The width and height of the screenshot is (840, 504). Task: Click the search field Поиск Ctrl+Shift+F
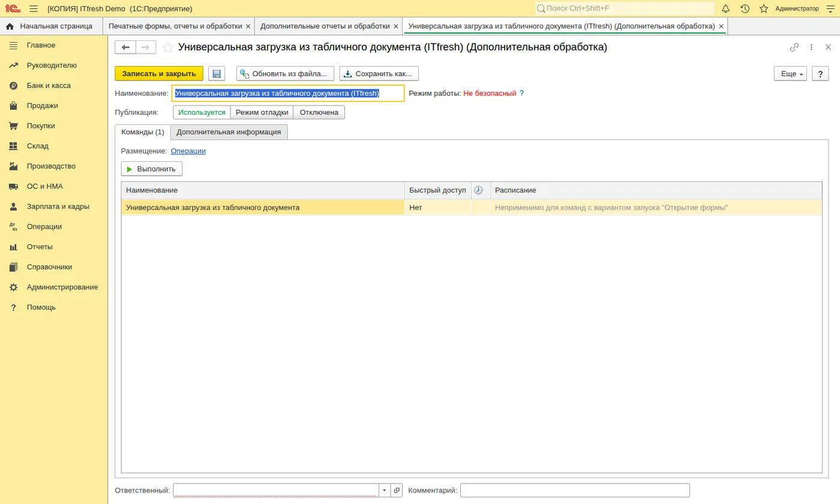(x=625, y=8)
